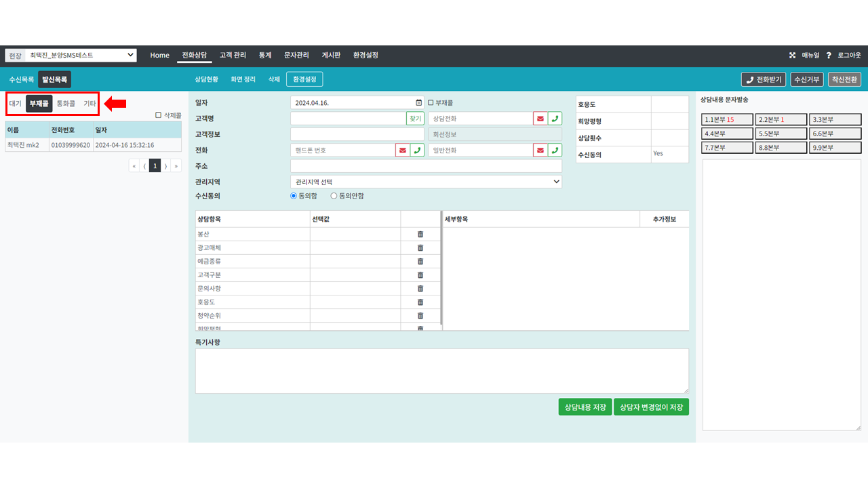Go to next page in pagination
Viewport: 868px width, 488px height.
pyautogui.click(x=165, y=166)
